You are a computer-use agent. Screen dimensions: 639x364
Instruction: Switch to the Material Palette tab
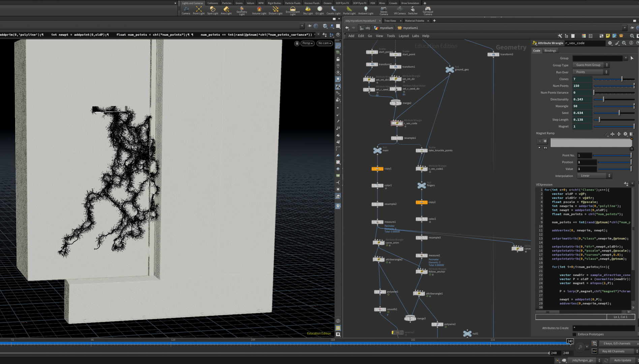(x=415, y=21)
